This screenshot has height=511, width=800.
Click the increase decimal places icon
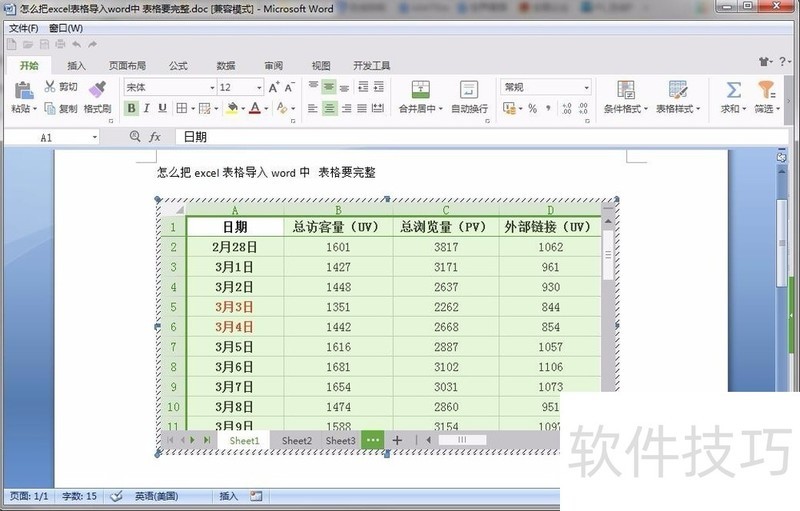[566, 108]
